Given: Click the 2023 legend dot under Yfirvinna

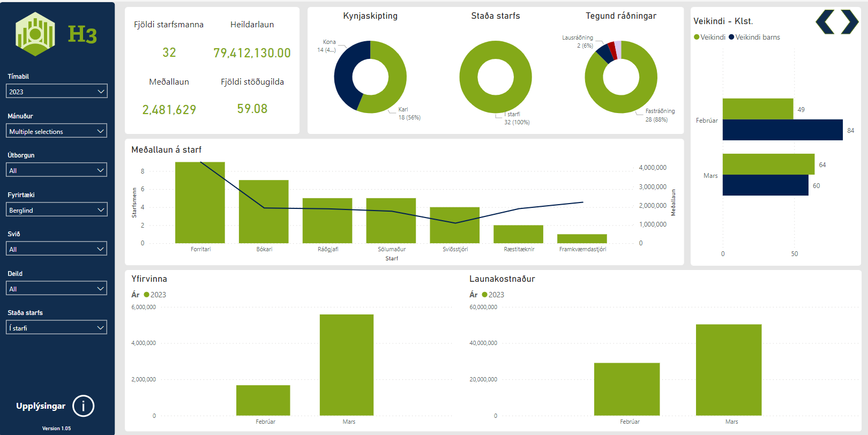Looking at the screenshot, I should pyautogui.click(x=146, y=295).
